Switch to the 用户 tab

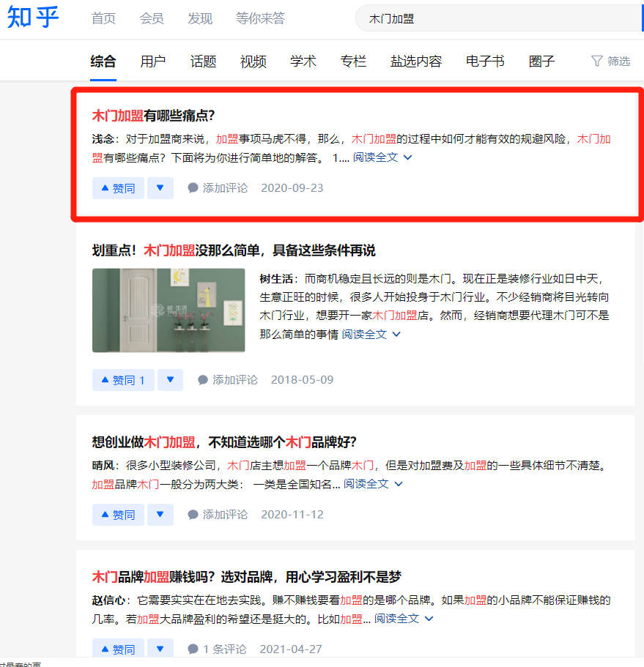point(153,62)
